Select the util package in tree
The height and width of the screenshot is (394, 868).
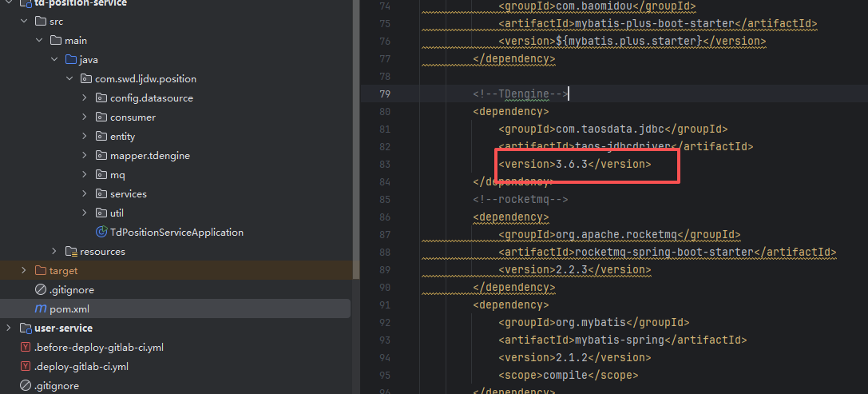click(x=117, y=213)
